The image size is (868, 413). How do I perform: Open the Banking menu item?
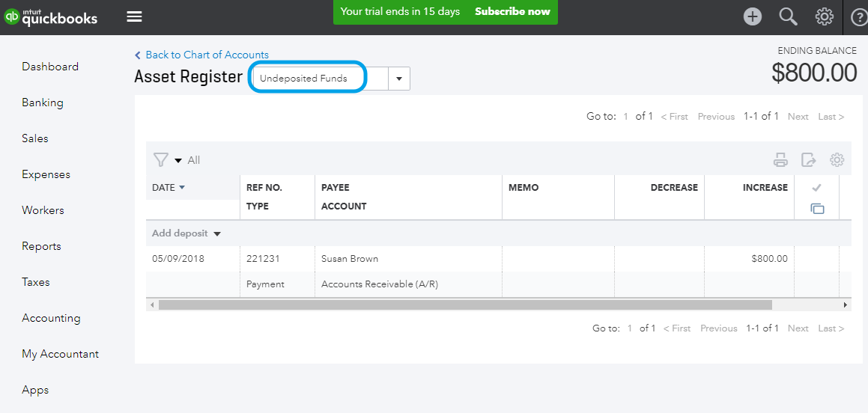(x=43, y=103)
